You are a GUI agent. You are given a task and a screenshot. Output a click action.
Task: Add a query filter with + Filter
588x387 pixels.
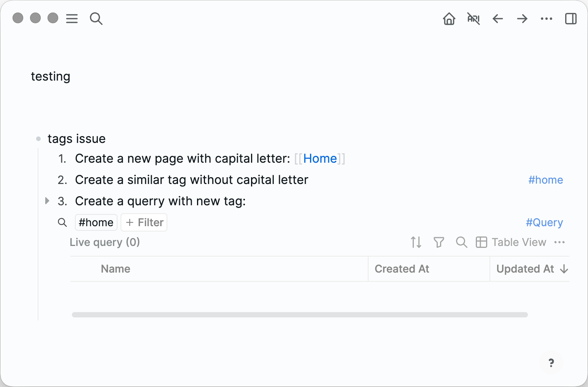coord(144,222)
